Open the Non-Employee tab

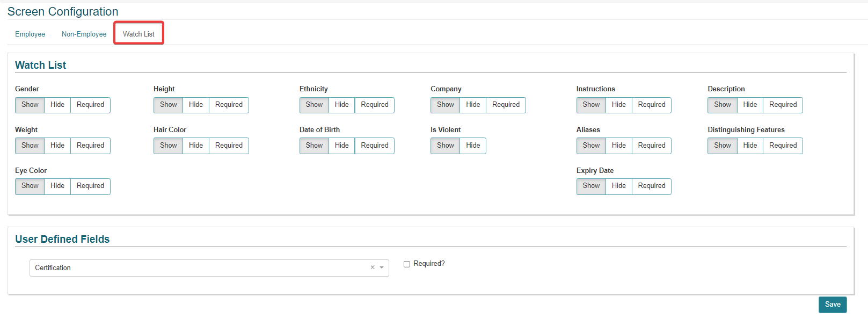tap(84, 34)
